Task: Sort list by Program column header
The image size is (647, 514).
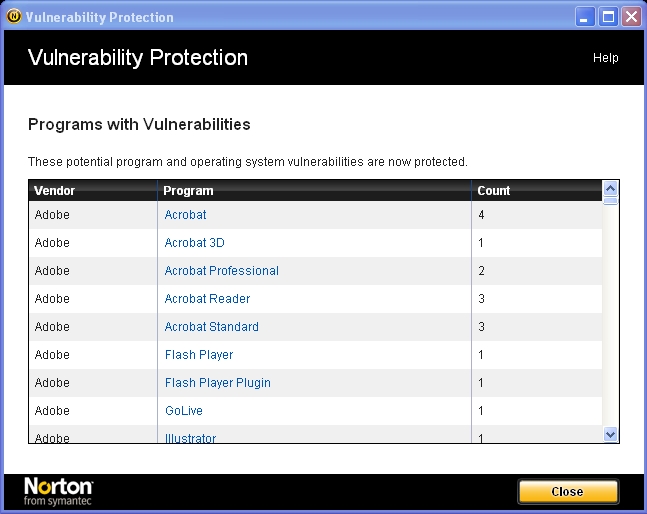Action: click(188, 191)
